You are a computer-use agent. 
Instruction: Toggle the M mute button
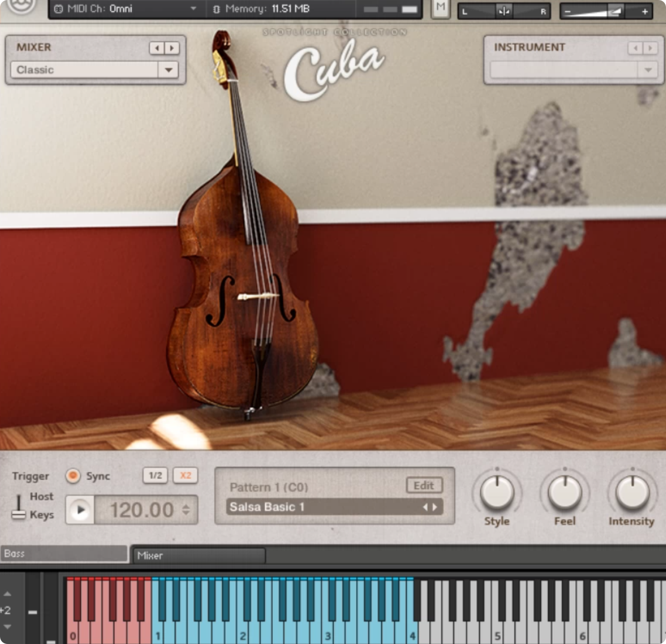pyautogui.click(x=440, y=8)
